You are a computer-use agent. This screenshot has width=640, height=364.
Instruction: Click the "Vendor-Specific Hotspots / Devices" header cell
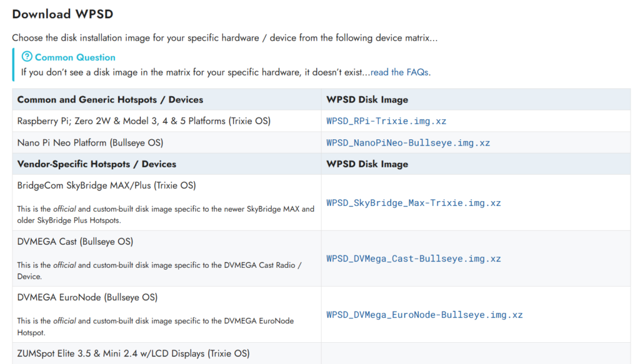click(x=97, y=164)
